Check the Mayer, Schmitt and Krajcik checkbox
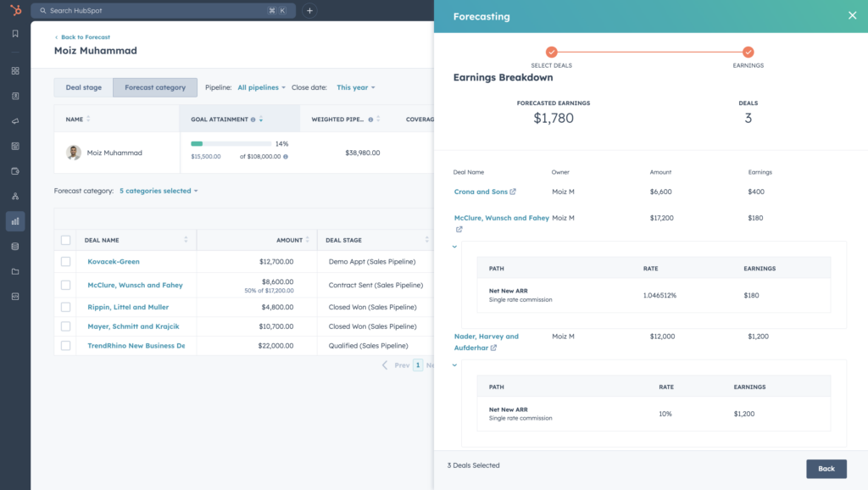This screenshot has width=868, height=490. point(65,326)
